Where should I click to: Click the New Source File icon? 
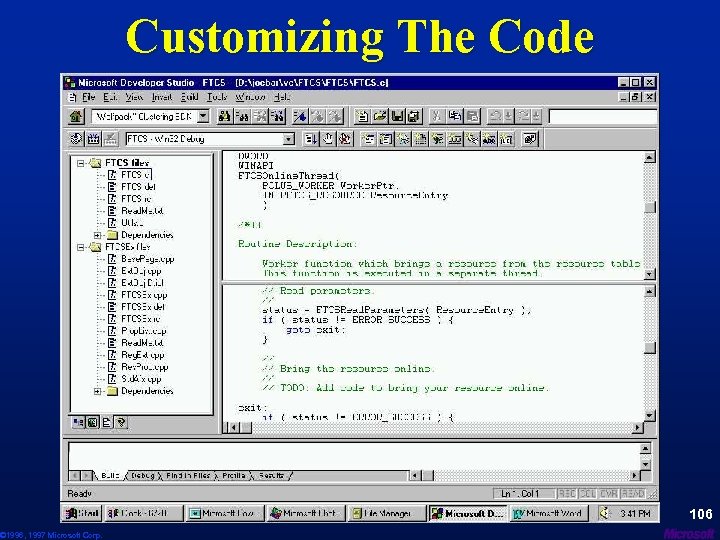point(362,117)
